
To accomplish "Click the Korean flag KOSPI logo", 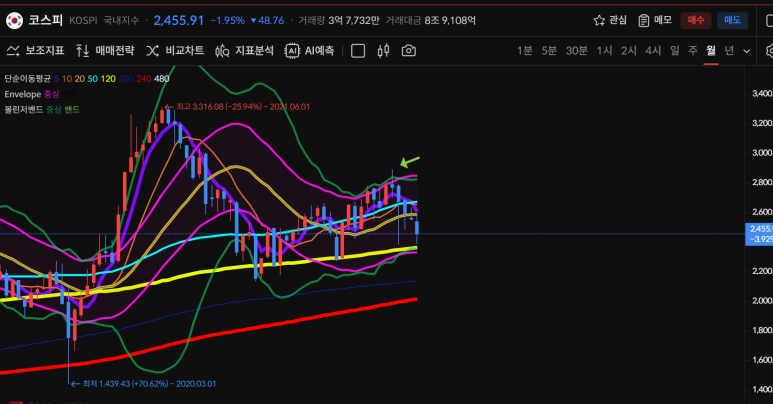I will click(x=14, y=20).
